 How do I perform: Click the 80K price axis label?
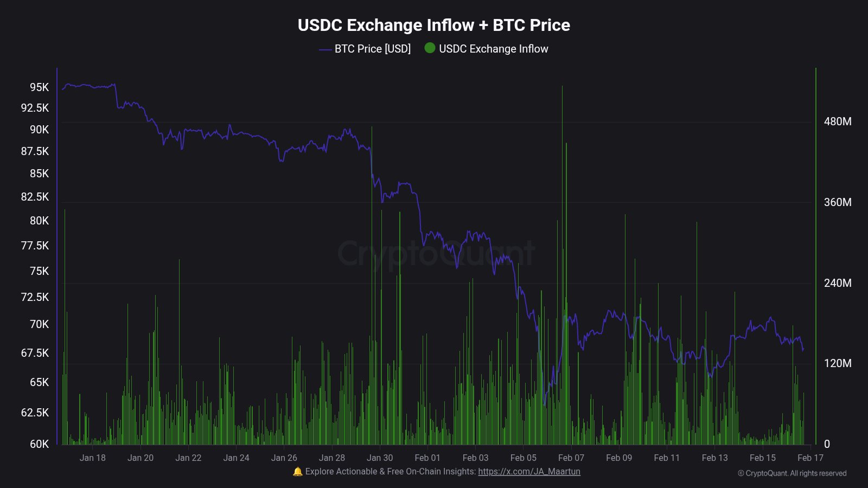(39, 221)
